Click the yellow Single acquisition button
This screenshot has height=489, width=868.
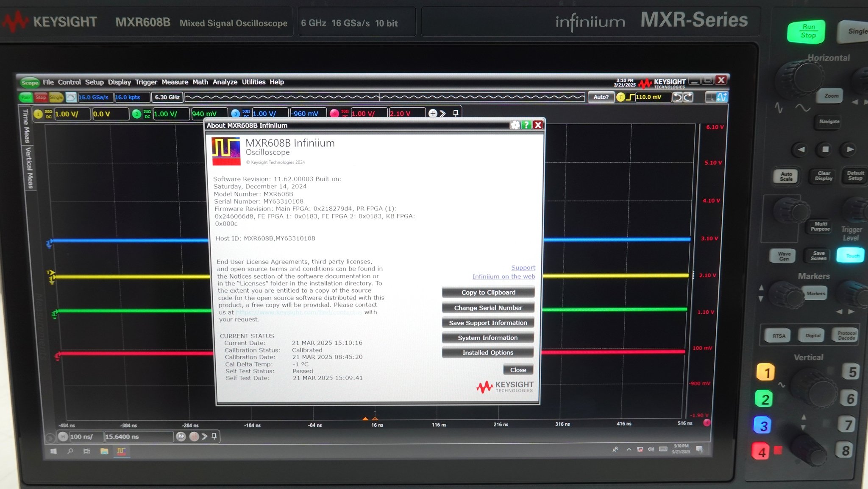pyautogui.click(x=56, y=98)
